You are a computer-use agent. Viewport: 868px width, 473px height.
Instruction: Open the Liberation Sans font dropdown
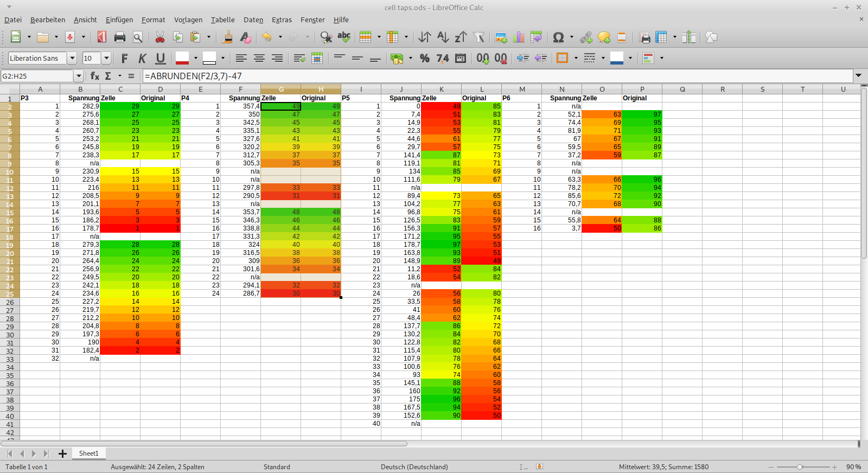(72, 58)
